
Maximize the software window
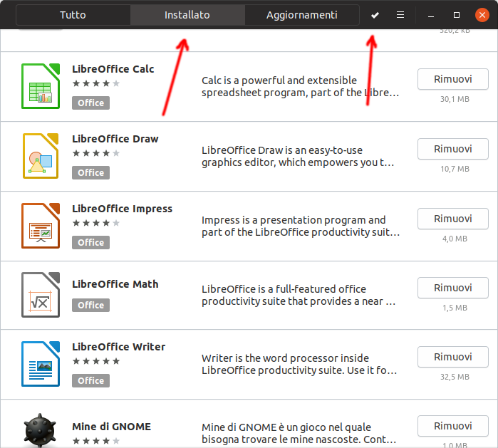click(x=457, y=15)
